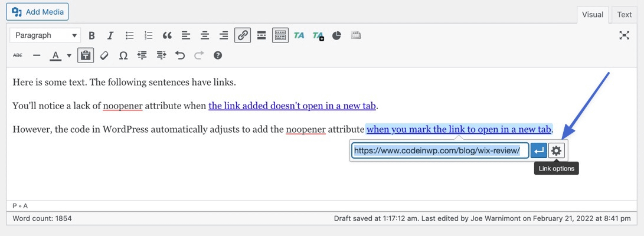Apply the link with blue enter button

pos(539,150)
